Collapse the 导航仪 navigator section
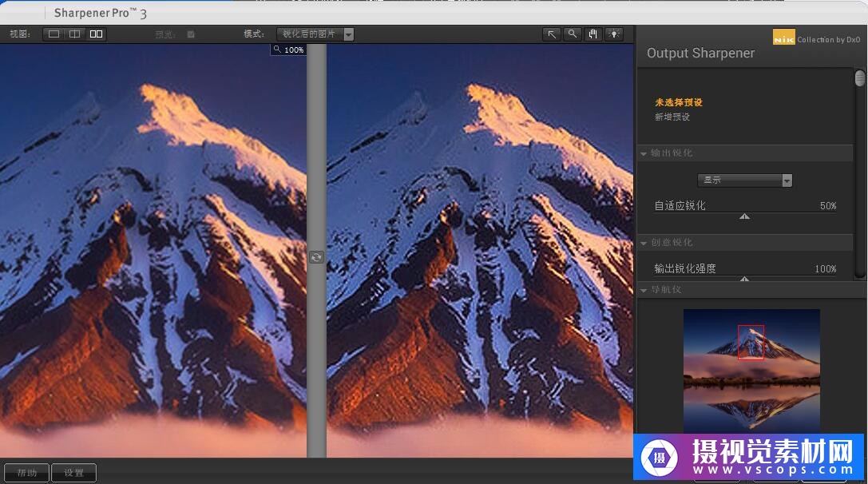 (x=644, y=290)
